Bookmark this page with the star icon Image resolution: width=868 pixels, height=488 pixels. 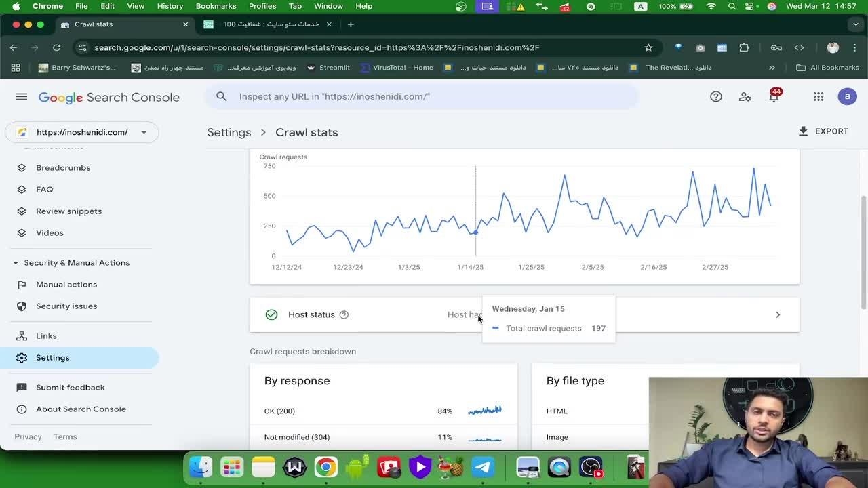point(648,47)
